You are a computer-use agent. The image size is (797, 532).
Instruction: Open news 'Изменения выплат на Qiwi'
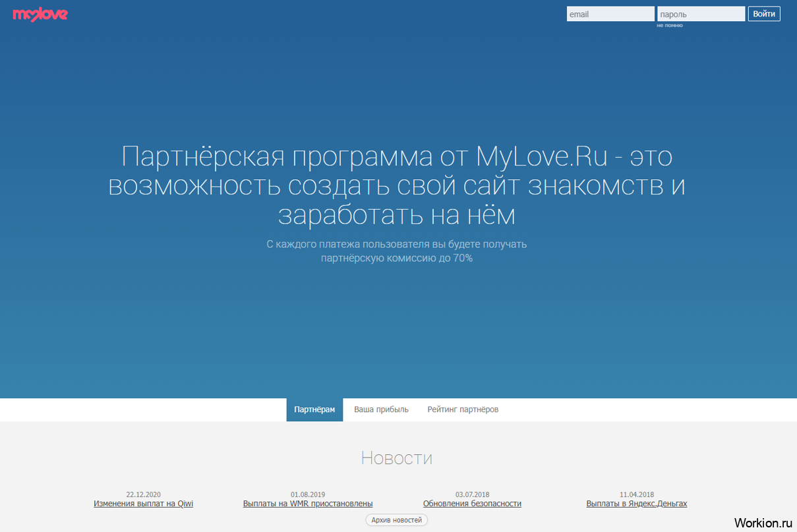(x=143, y=504)
